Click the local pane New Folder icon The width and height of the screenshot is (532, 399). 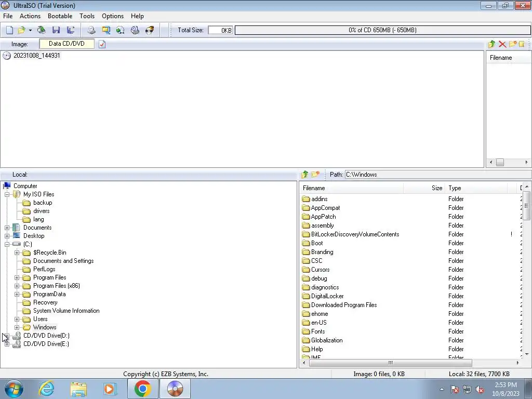click(x=315, y=175)
